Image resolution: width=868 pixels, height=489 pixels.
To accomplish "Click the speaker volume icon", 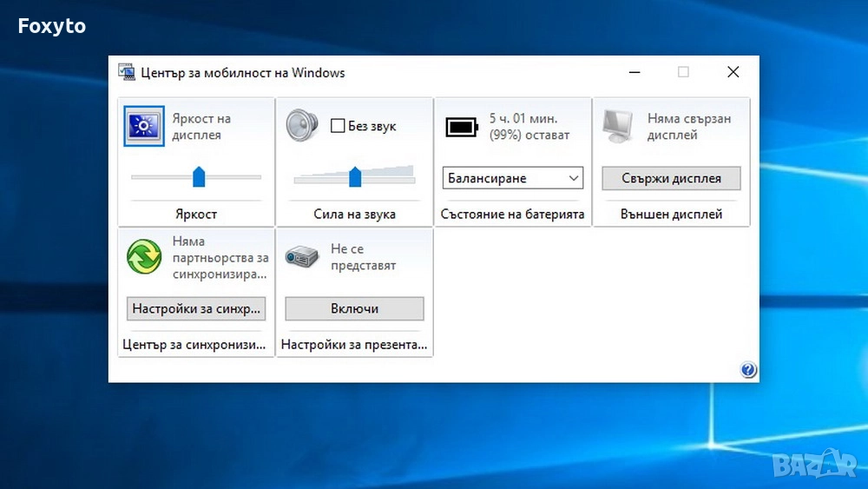I will pyautogui.click(x=302, y=125).
